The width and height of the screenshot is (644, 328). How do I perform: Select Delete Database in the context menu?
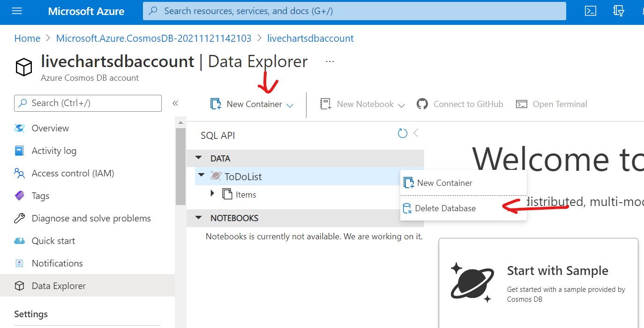[x=445, y=208]
